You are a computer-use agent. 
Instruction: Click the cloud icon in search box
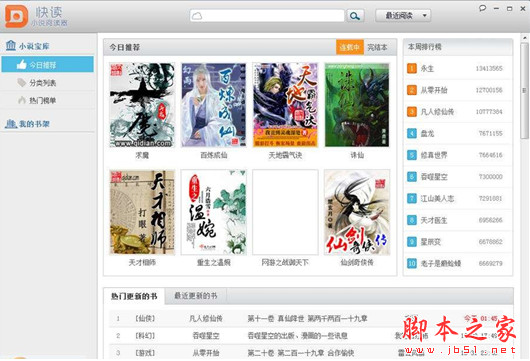pyautogui.click(x=197, y=16)
